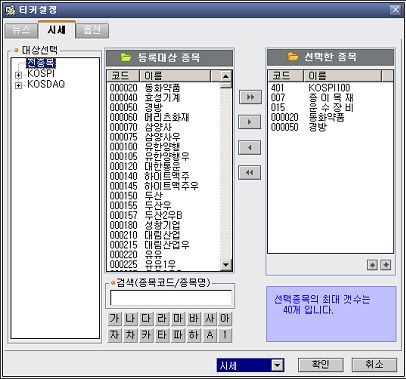Filter stocks with the 바 button

click(194, 319)
